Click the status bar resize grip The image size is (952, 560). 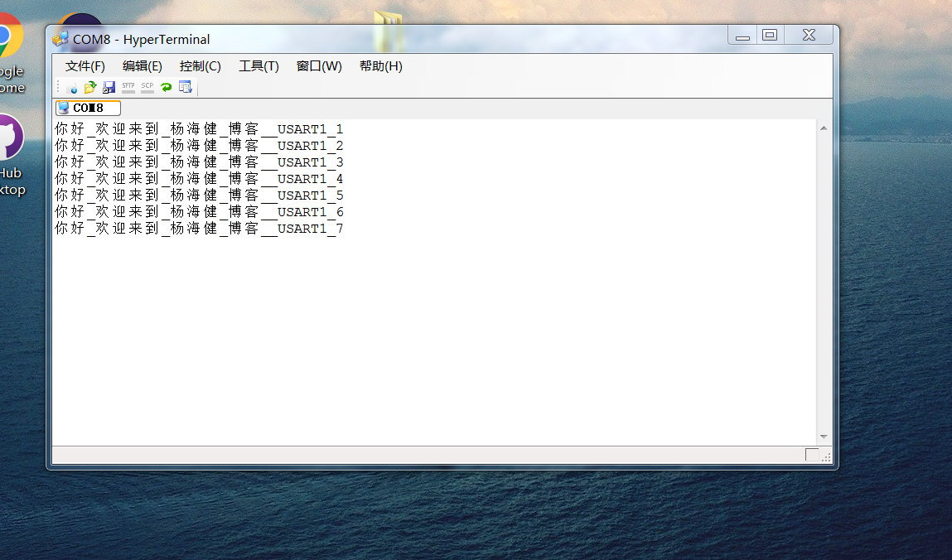(826, 457)
